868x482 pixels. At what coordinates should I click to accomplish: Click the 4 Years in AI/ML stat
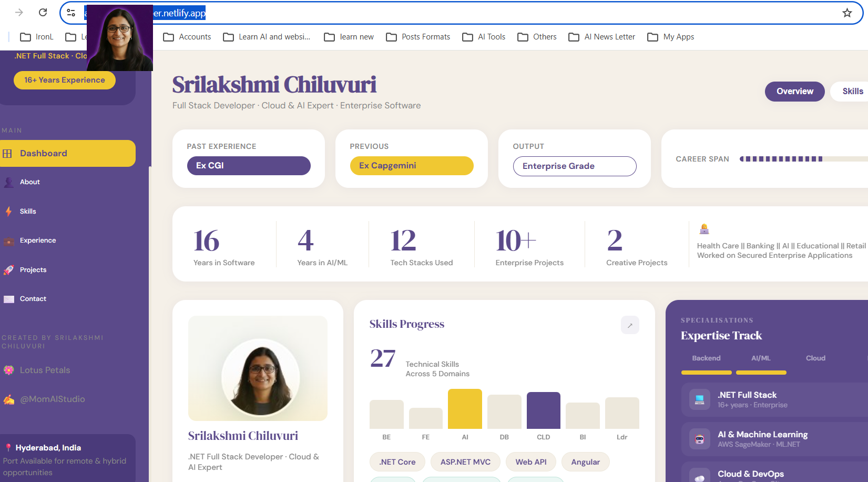point(322,246)
